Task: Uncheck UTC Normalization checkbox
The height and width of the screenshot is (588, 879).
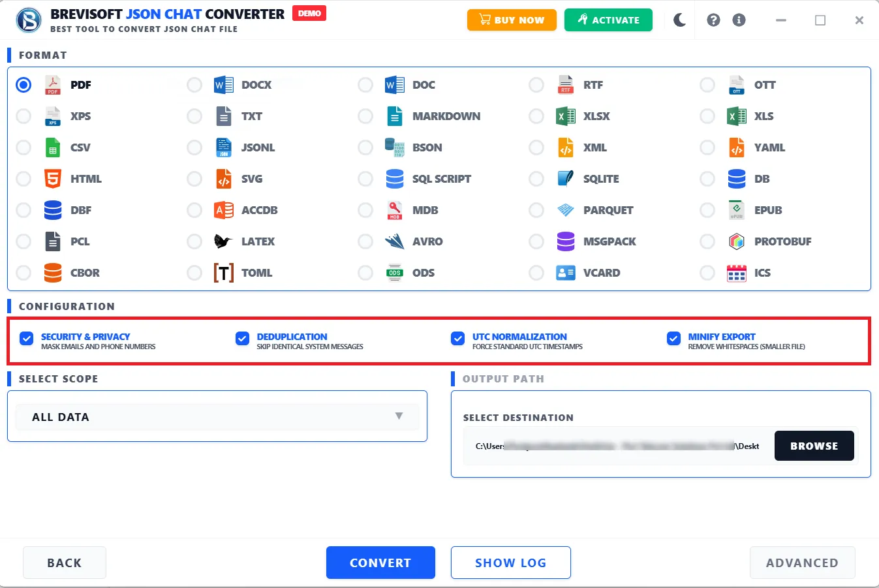Action: coord(458,338)
